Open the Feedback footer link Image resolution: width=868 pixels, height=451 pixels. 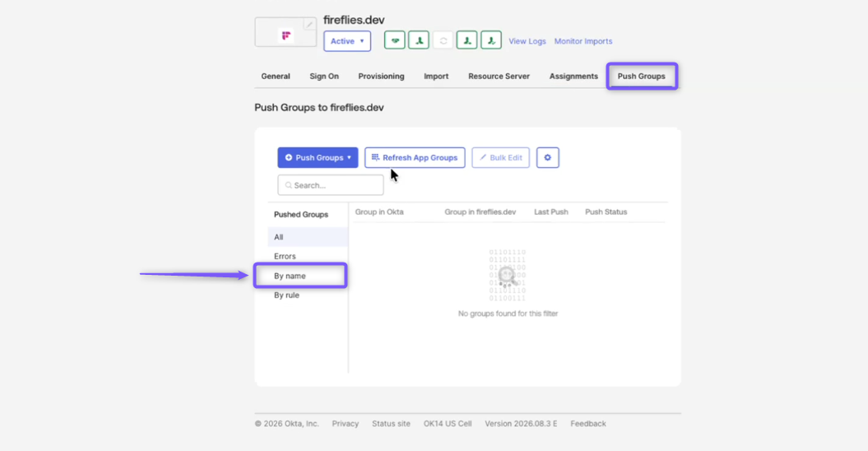coord(588,423)
